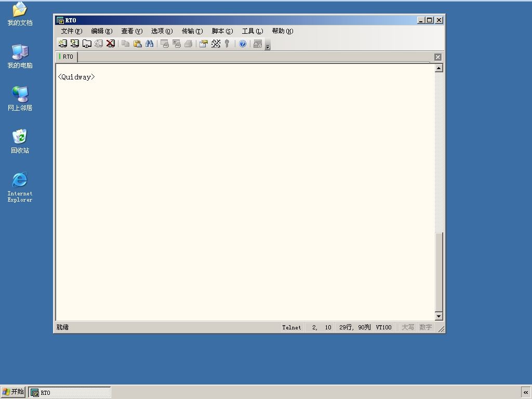
Task: Click the 就绪 status text
Action: (x=62, y=327)
